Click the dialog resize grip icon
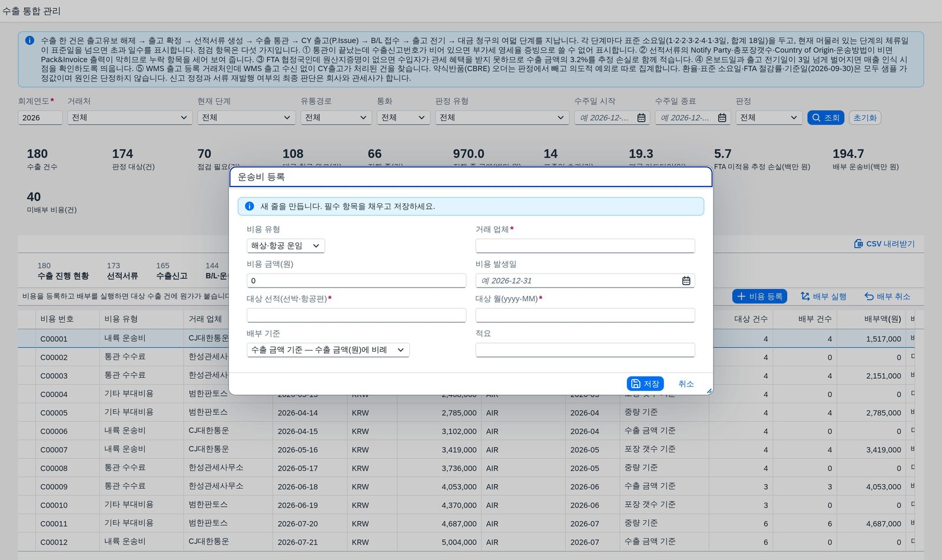942x560 pixels. coord(709,391)
